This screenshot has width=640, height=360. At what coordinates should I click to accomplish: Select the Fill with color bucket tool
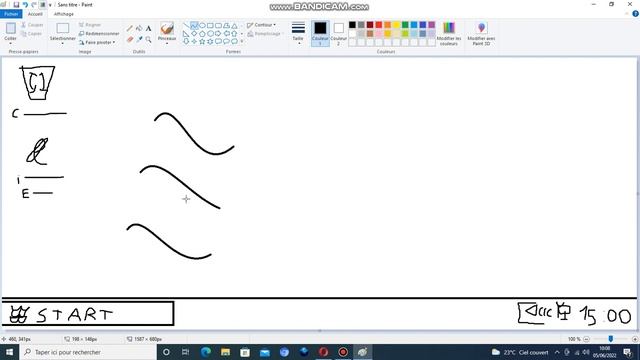click(139, 28)
